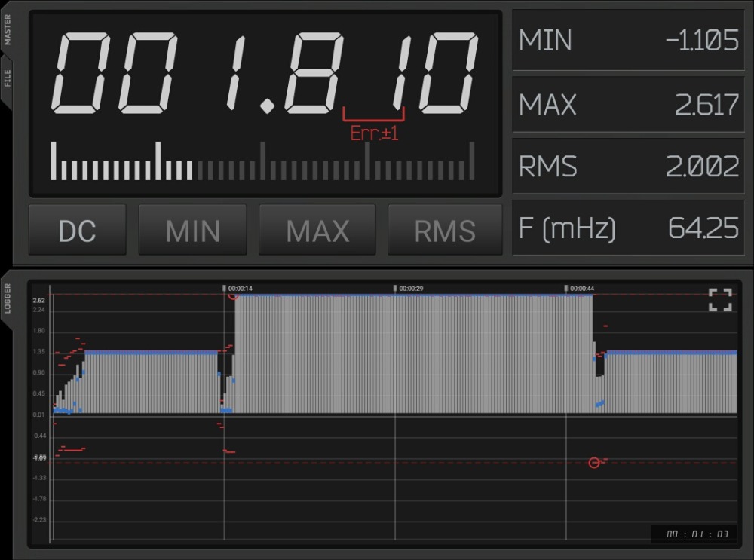Enable the MIN mode button

192,231
